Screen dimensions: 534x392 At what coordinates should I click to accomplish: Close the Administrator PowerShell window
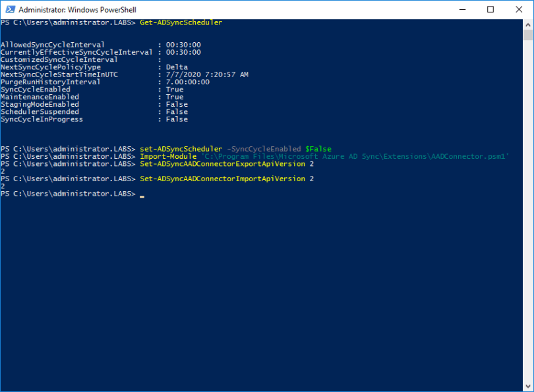(x=519, y=9)
